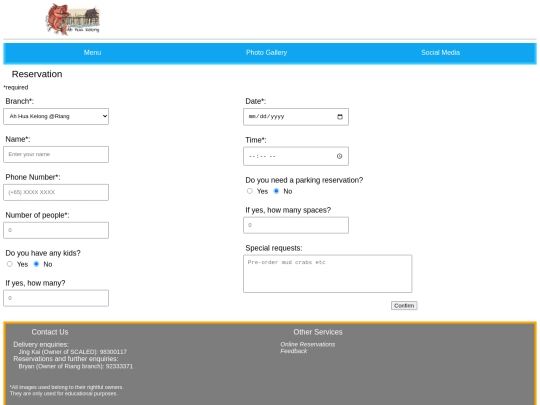
Task: Select Yes for having kids
Action: coord(10,264)
